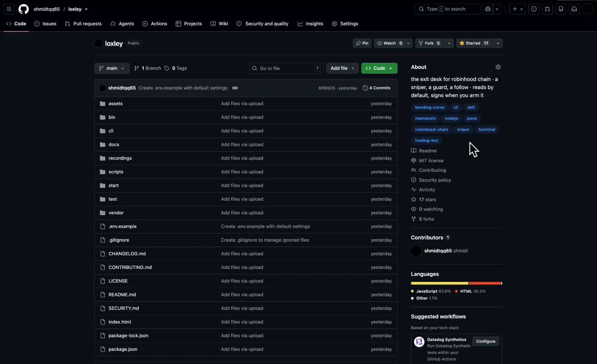The width and height of the screenshot is (597, 364).
Task: Open the Watch notifications dropdown
Action: tap(393, 43)
